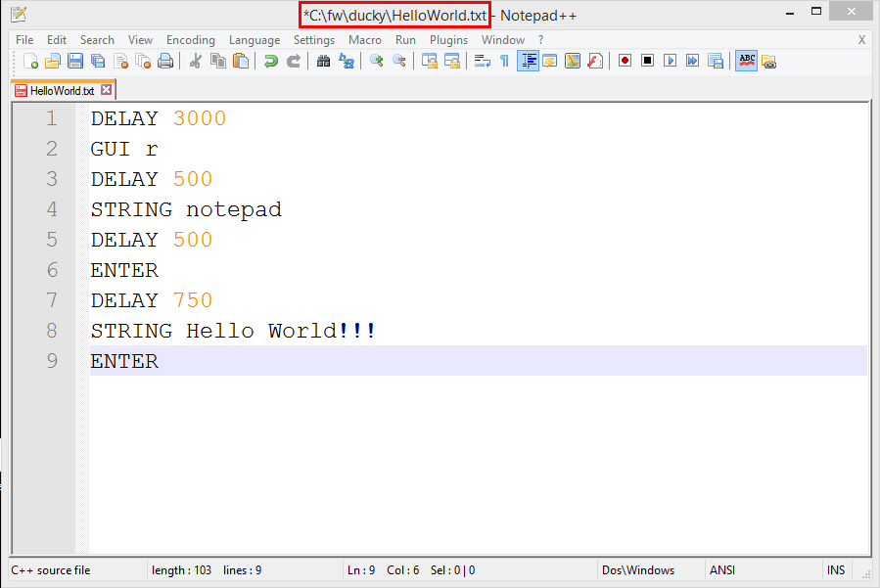
Task: Click line number 1 in the margin
Action: (52, 118)
